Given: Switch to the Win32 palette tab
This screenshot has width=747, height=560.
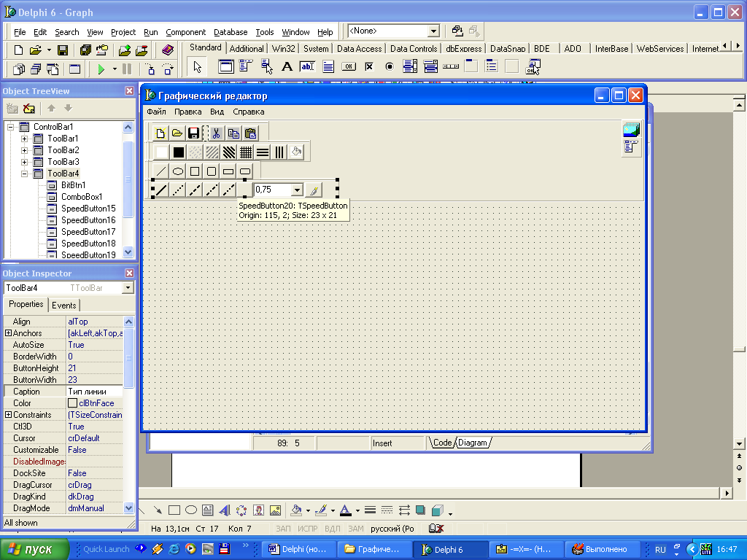Looking at the screenshot, I should pos(284,49).
